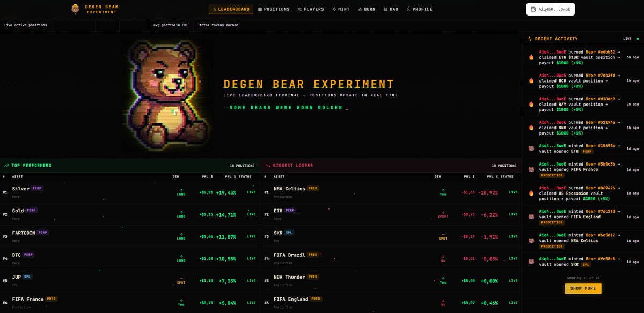Image resolution: width=644 pixels, height=313 pixels.
Task: Click the 'Showing 10 of 70' text
Action: click(x=583, y=278)
